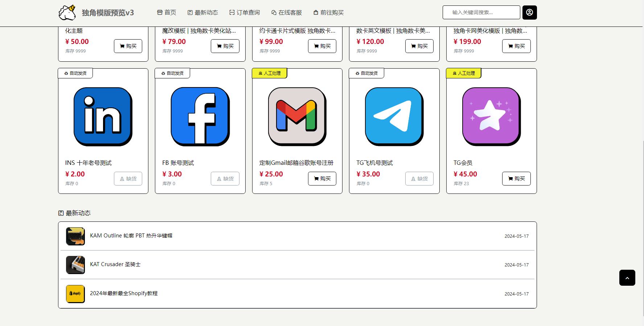Open 在线客服 in the navigation
The image size is (644, 326).
(286, 12)
